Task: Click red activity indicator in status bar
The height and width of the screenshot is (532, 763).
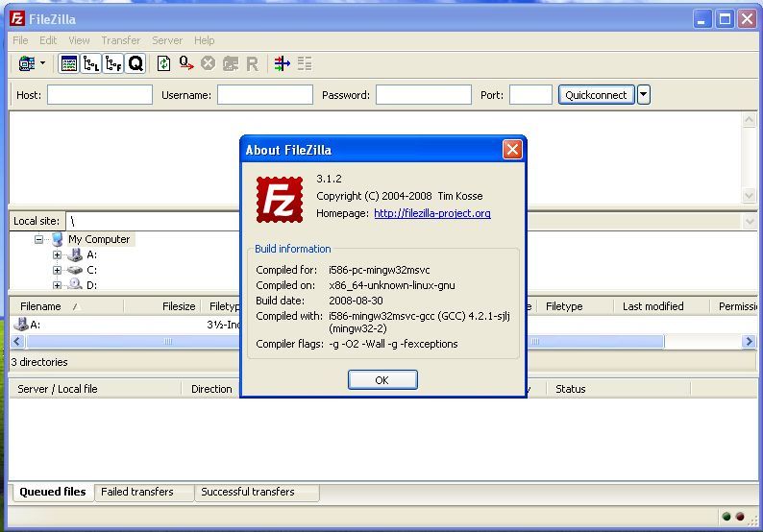Action: pyautogui.click(x=740, y=517)
